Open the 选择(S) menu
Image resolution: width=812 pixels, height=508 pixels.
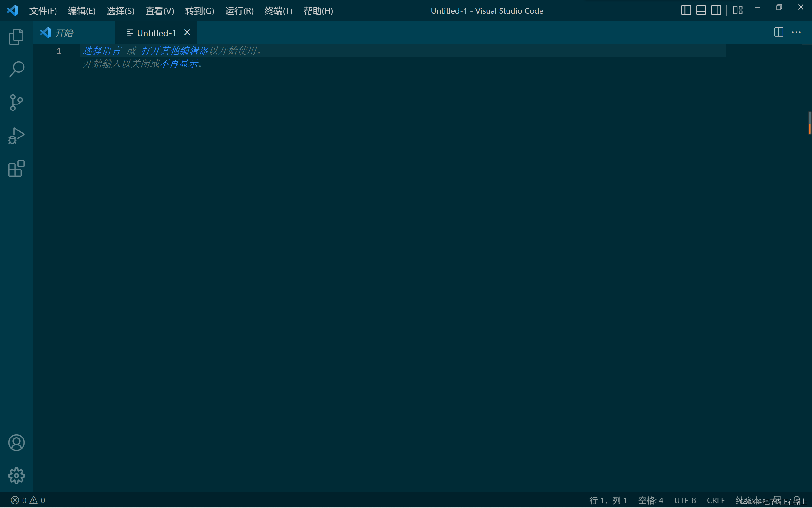(x=120, y=11)
